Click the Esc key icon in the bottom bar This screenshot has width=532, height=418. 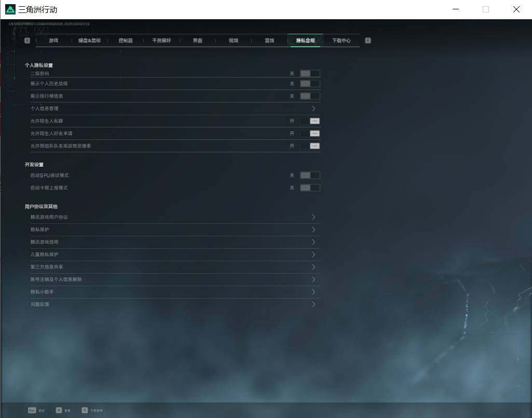(x=32, y=410)
